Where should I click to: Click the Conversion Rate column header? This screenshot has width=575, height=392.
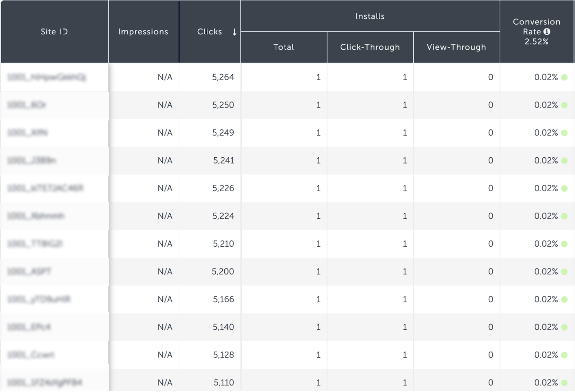coord(537,32)
